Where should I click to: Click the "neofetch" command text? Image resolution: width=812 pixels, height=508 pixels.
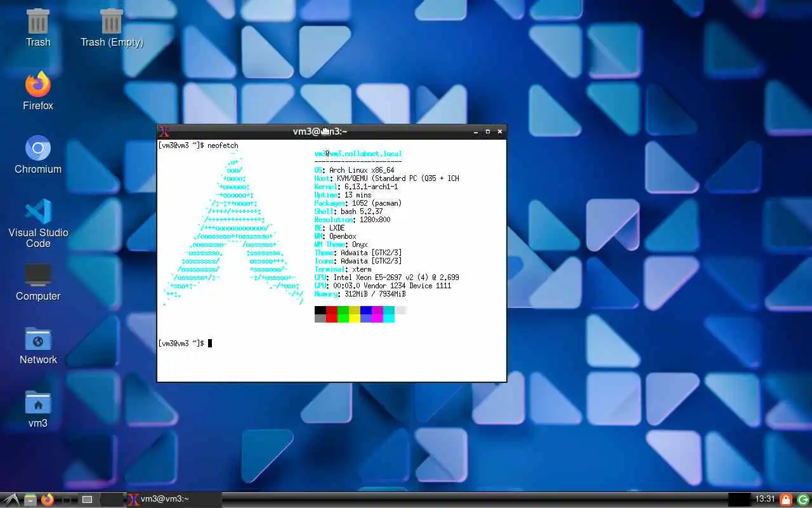(x=223, y=145)
